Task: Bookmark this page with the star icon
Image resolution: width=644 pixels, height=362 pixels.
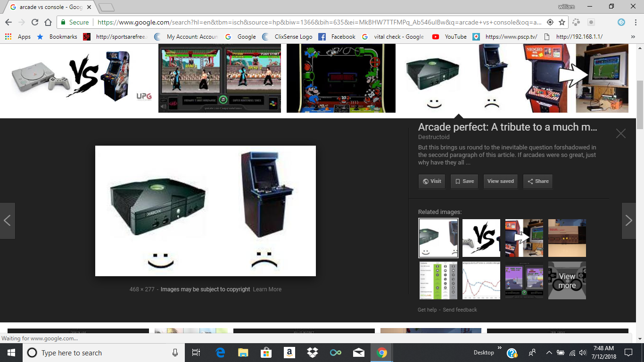Action: 562,22
